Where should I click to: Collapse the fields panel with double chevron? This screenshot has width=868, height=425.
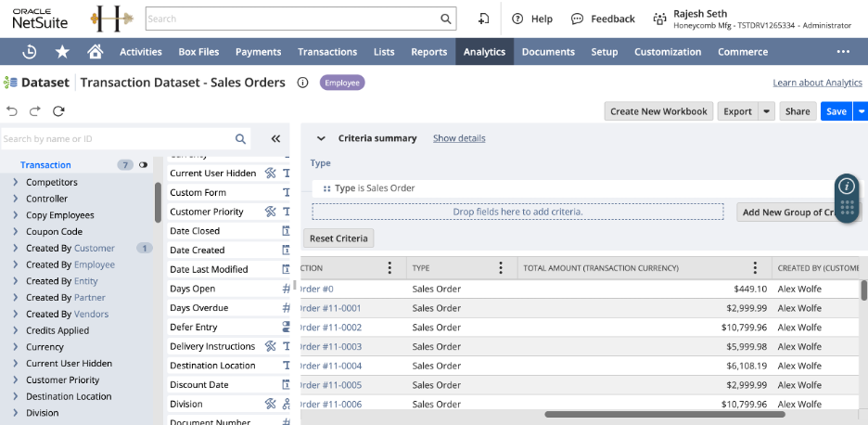275,139
